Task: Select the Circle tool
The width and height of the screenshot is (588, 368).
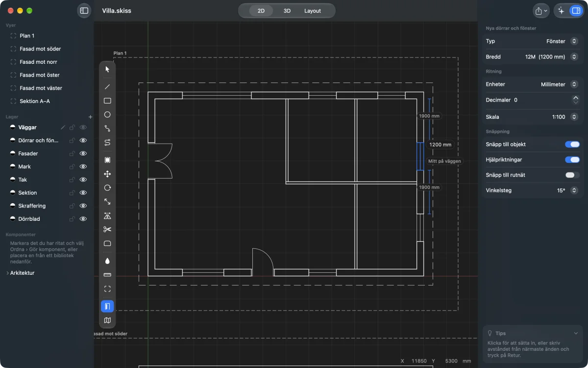Action: [107, 114]
